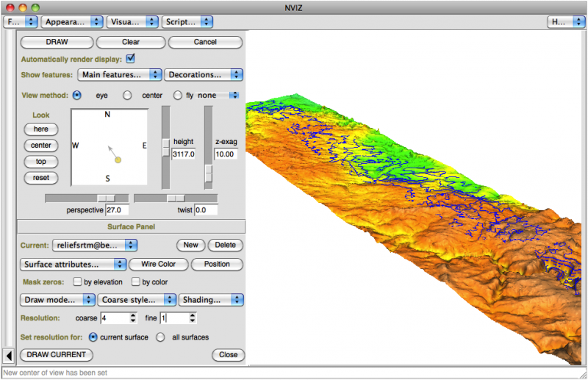Viewport: 588px width, 380px height.
Task: Enable Mask zeros by elevation
Action: tap(77, 282)
